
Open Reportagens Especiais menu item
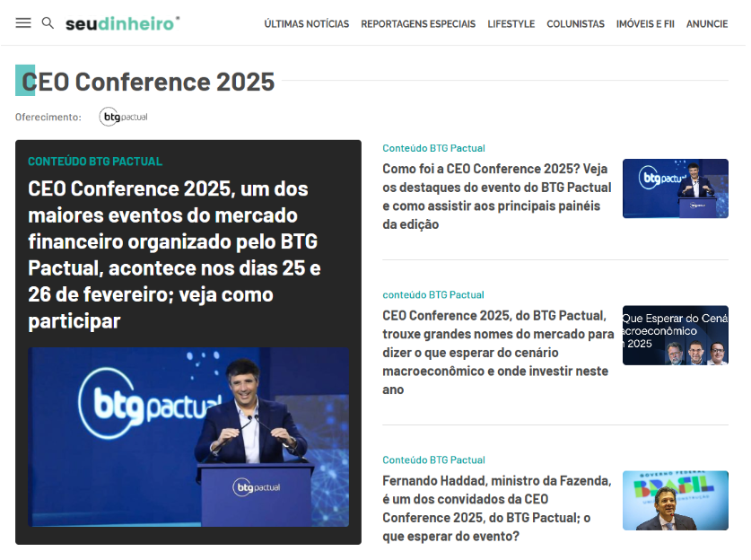coord(418,24)
